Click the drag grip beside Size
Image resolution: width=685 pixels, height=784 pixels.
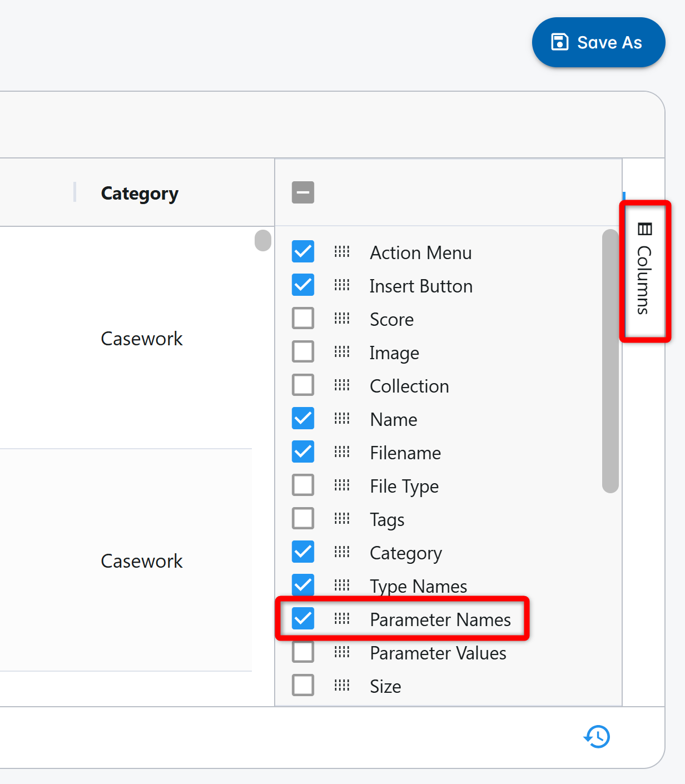tap(342, 686)
